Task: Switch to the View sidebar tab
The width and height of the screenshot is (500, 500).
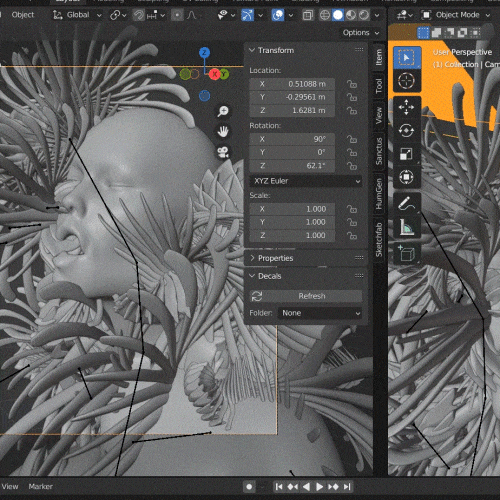Action: click(x=379, y=115)
